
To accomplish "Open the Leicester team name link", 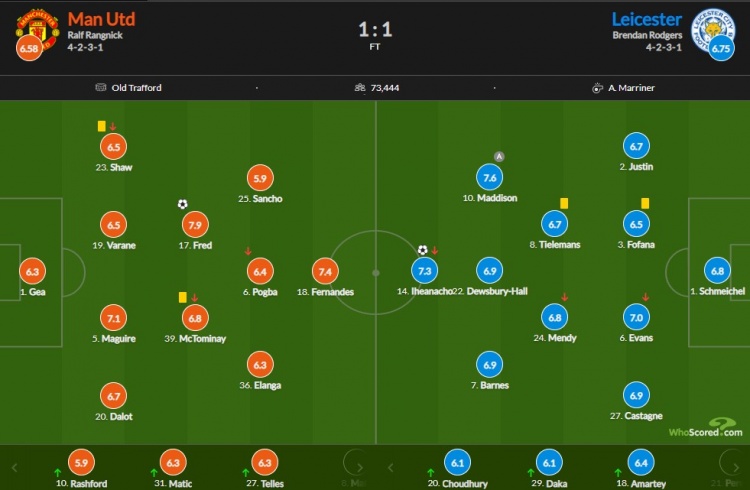I will tap(647, 19).
